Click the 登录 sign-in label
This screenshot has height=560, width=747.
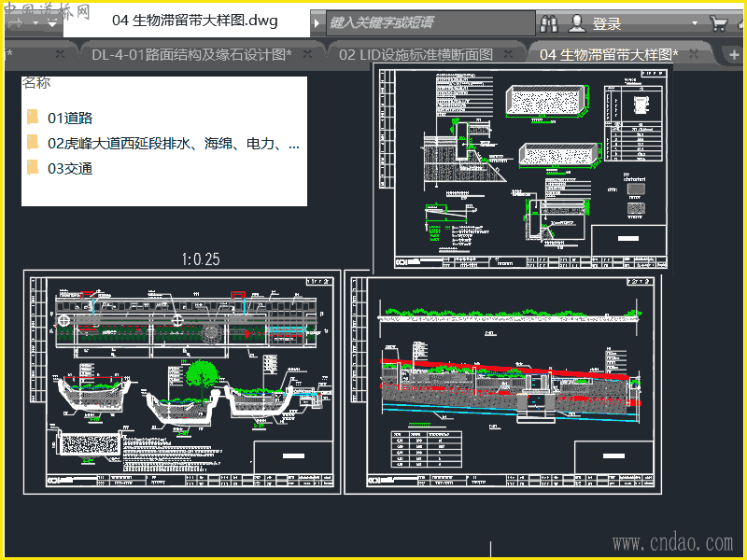click(607, 23)
